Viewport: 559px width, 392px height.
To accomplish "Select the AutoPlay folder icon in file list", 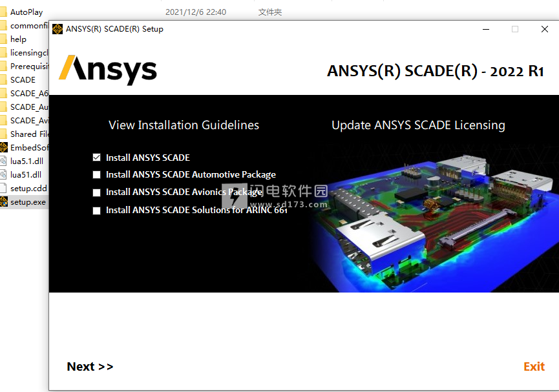I will pyautogui.click(x=3, y=12).
